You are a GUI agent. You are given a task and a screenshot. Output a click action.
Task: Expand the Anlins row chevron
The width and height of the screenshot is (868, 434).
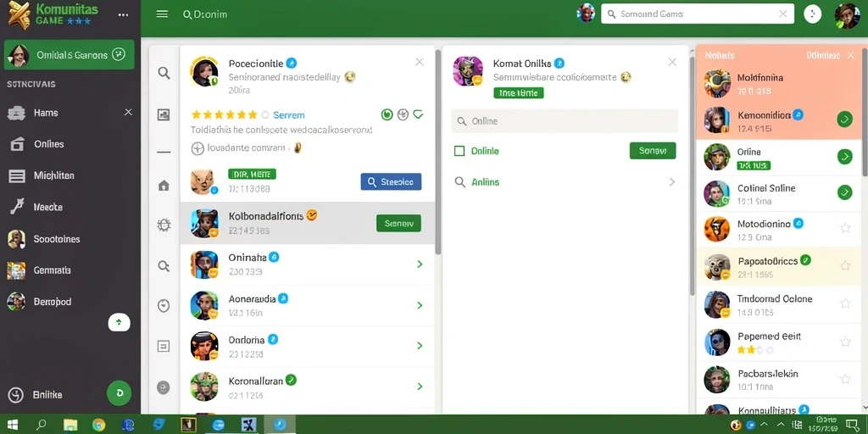(x=672, y=182)
